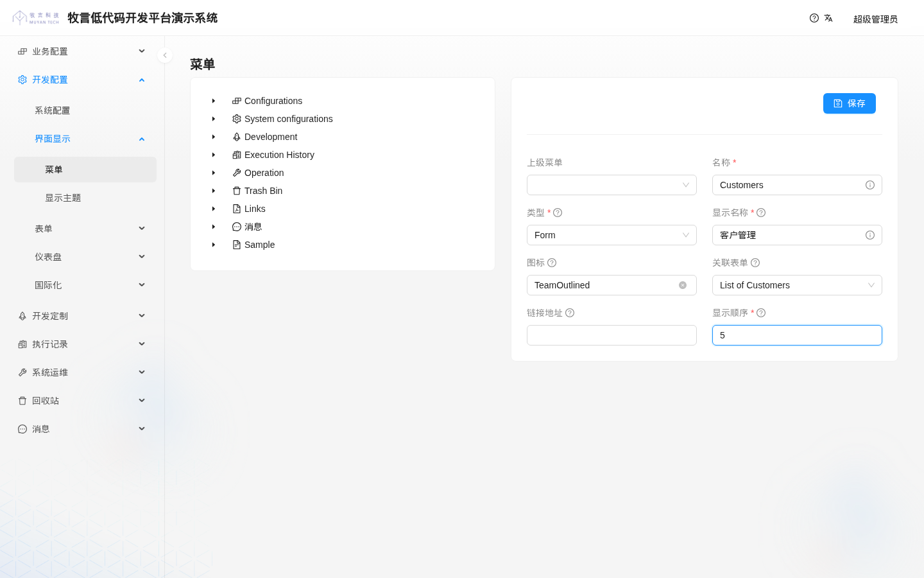Expand the 消息 tree node arrow
This screenshot has height=578, width=924.
214,227
